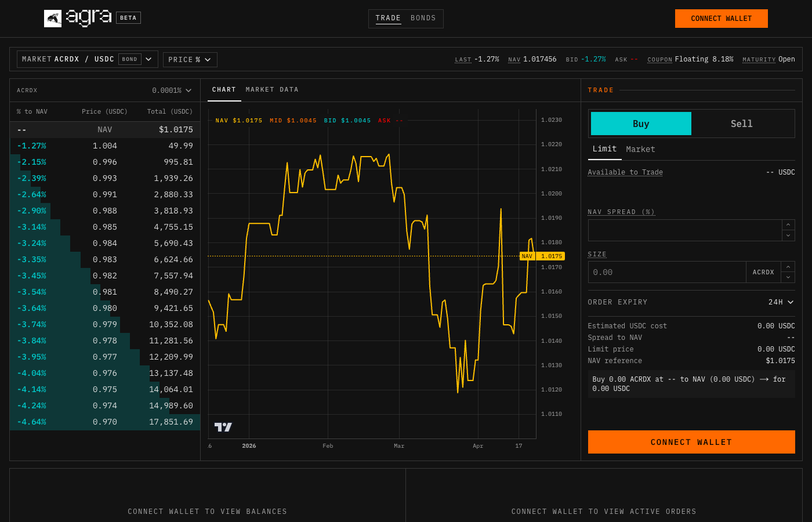Click CONNECT WALLET in the top bar

pyautogui.click(x=721, y=18)
